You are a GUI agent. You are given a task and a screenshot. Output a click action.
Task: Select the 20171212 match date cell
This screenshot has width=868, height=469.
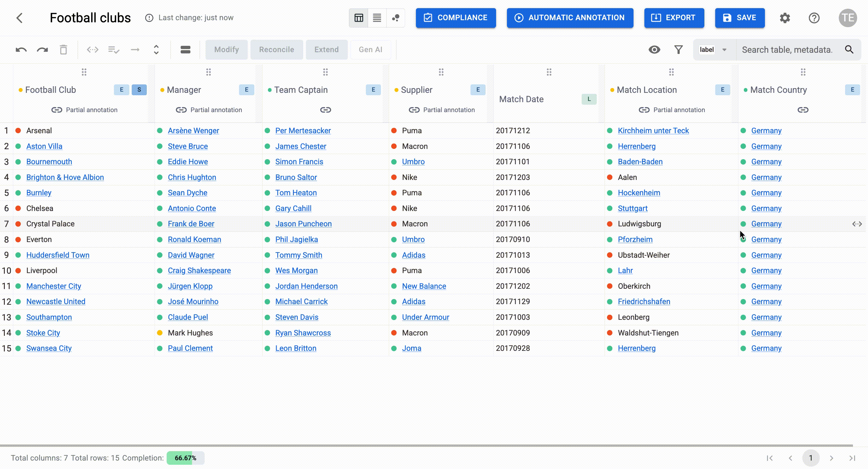point(549,131)
